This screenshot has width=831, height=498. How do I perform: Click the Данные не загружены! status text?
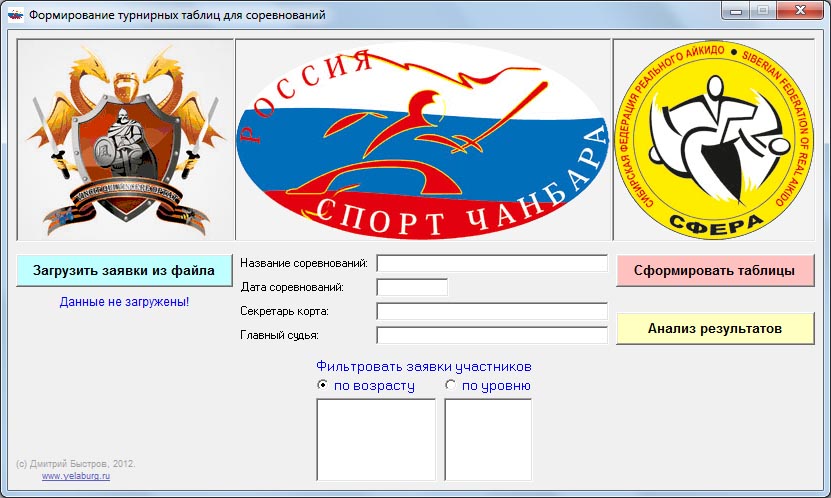124,302
